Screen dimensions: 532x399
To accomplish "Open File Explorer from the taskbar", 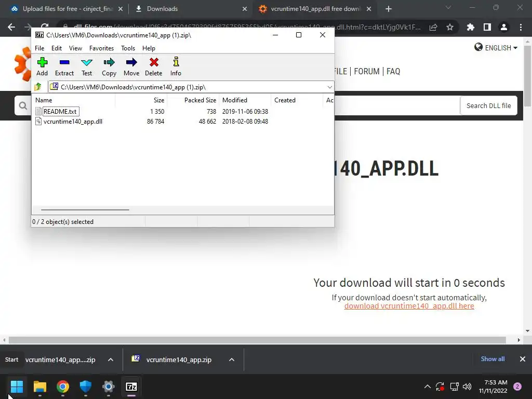I will click(39, 387).
